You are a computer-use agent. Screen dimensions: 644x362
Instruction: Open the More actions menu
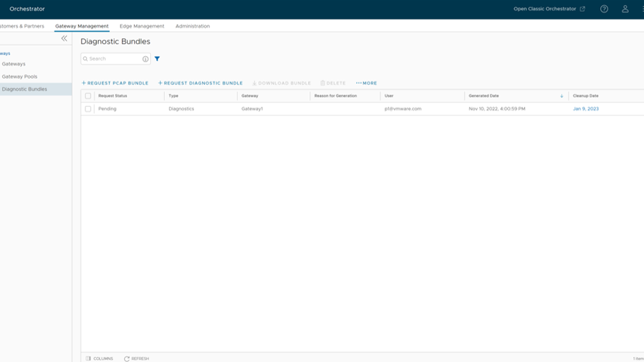click(x=366, y=83)
